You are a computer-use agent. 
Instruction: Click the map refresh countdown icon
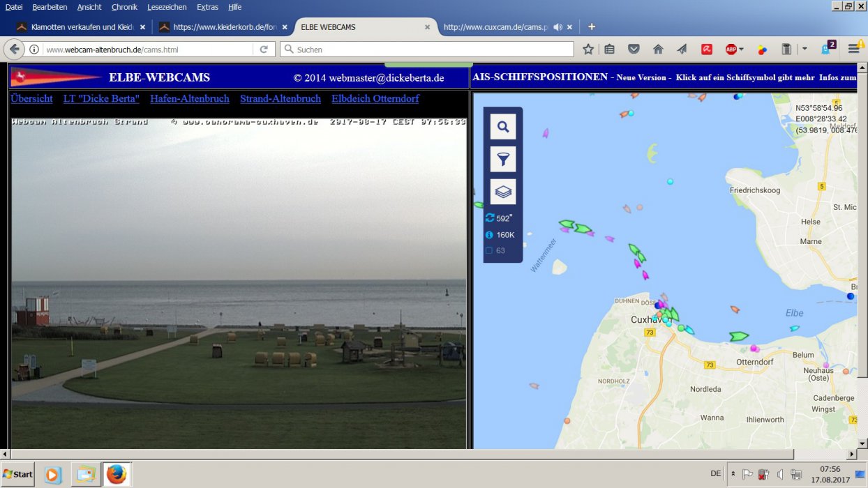489,218
